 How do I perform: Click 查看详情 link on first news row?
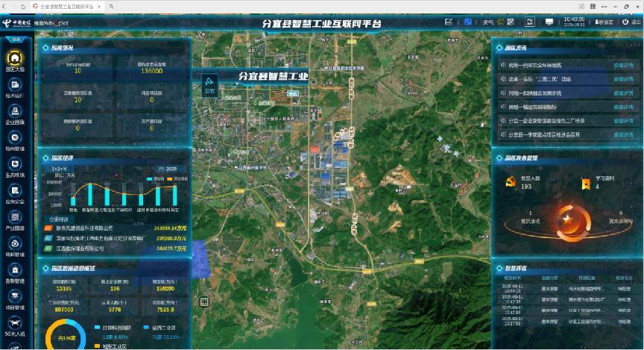pos(622,65)
